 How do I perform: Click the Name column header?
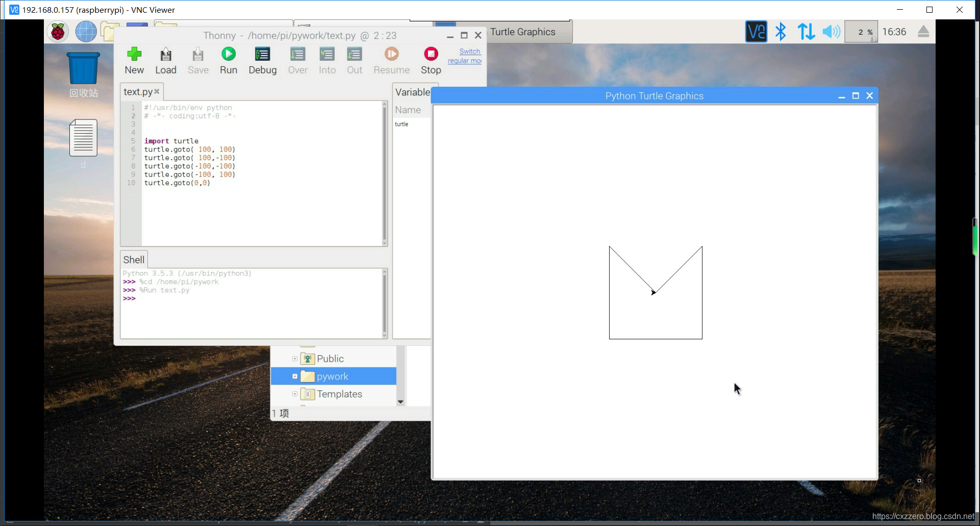point(408,110)
